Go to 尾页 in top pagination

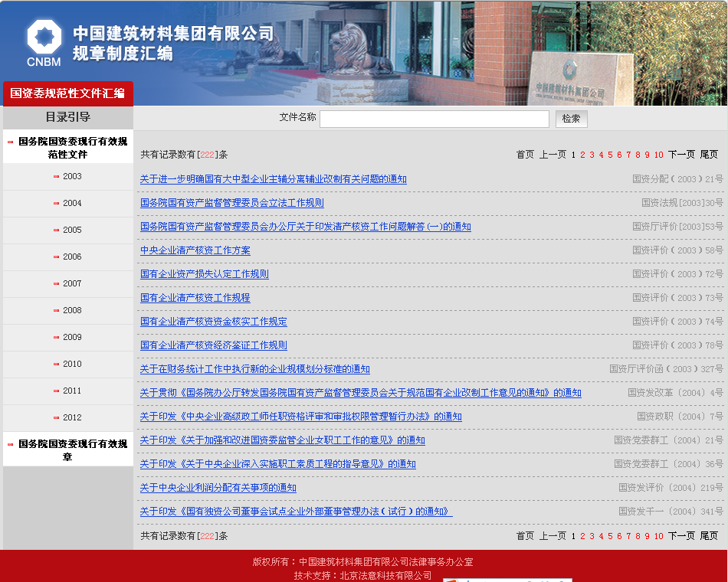click(x=709, y=155)
